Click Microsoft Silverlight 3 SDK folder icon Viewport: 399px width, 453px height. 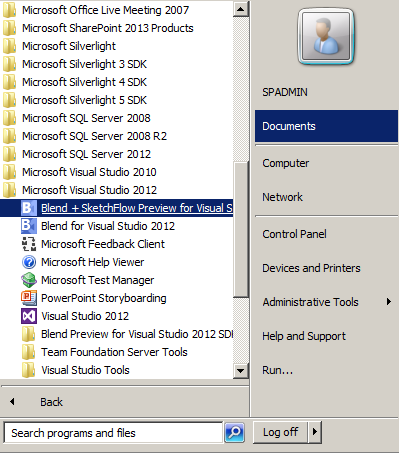point(9,64)
